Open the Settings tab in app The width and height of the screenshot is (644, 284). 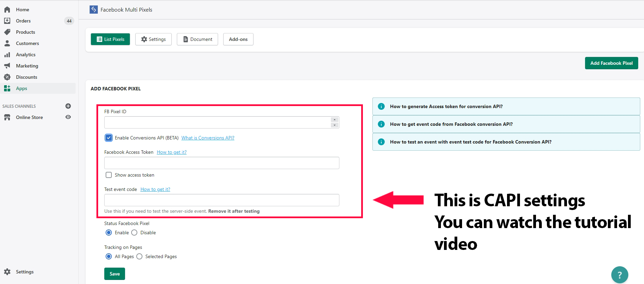pyautogui.click(x=153, y=39)
